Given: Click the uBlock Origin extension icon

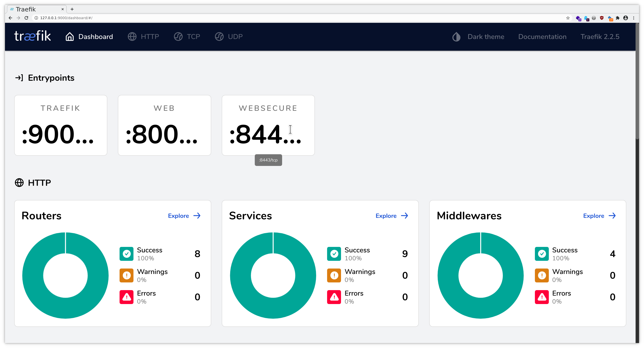Looking at the screenshot, I should click(x=602, y=18).
